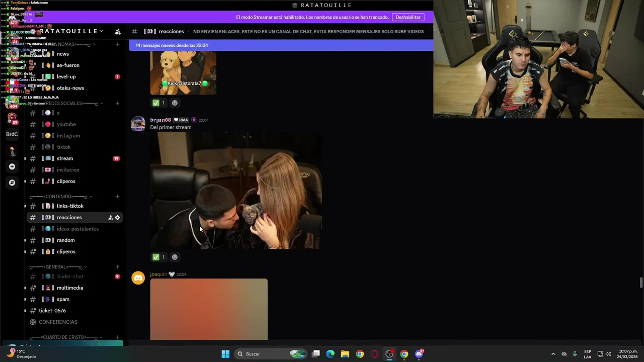
Task: Open joaquin's blurred image attachment
Action: point(209,309)
